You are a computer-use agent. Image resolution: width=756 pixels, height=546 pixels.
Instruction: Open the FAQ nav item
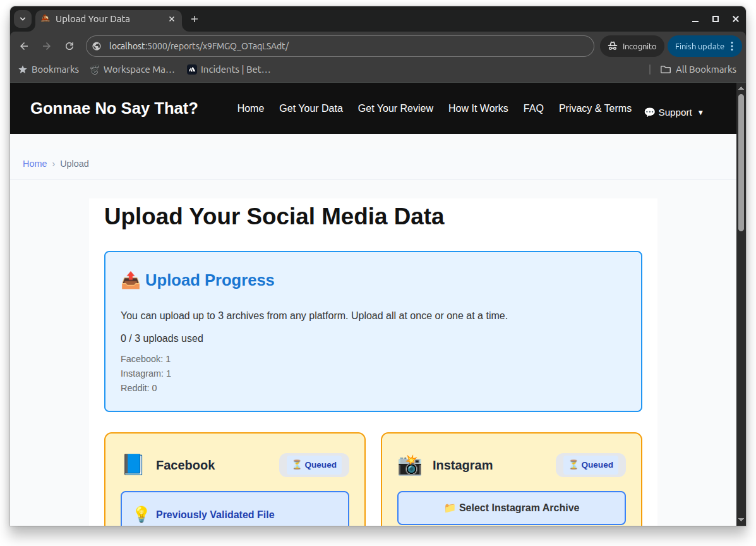pos(533,109)
